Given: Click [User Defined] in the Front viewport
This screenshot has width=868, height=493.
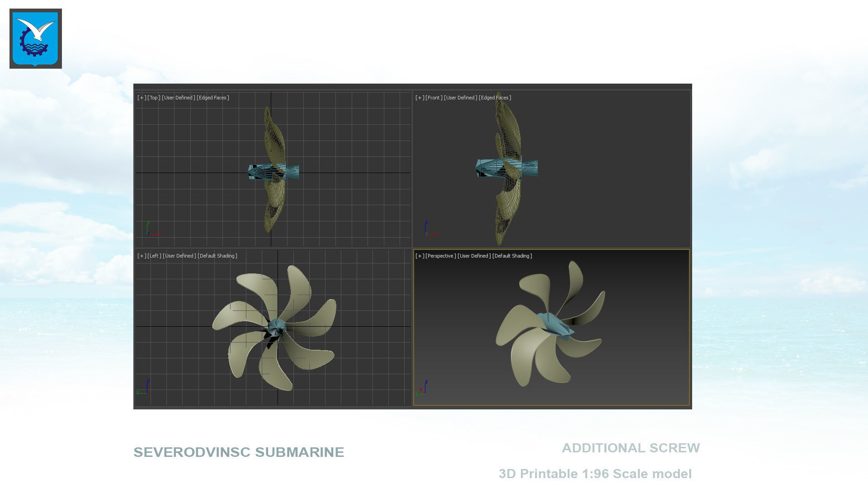Looking at the screenshot, I should (x=461, y=98).
